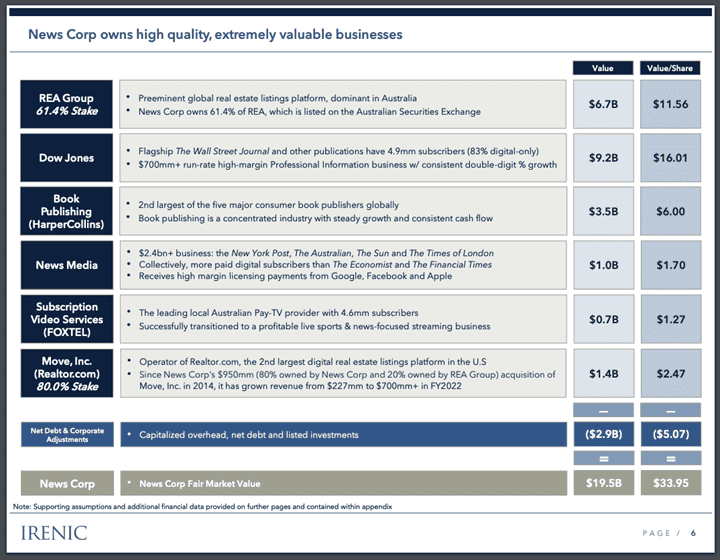
Task: Click the minus sign box under Value column
Action: click(603, 410)
